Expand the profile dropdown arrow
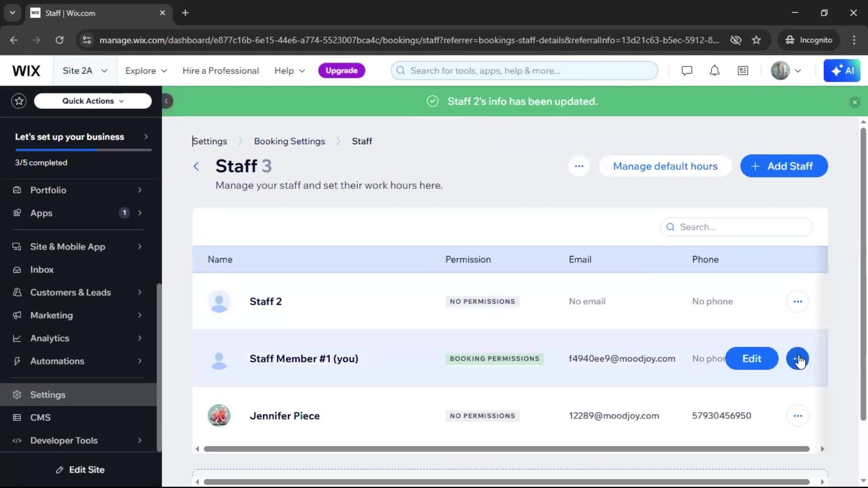868x488 pixels. pyautogui.click(x=798, y=71)
